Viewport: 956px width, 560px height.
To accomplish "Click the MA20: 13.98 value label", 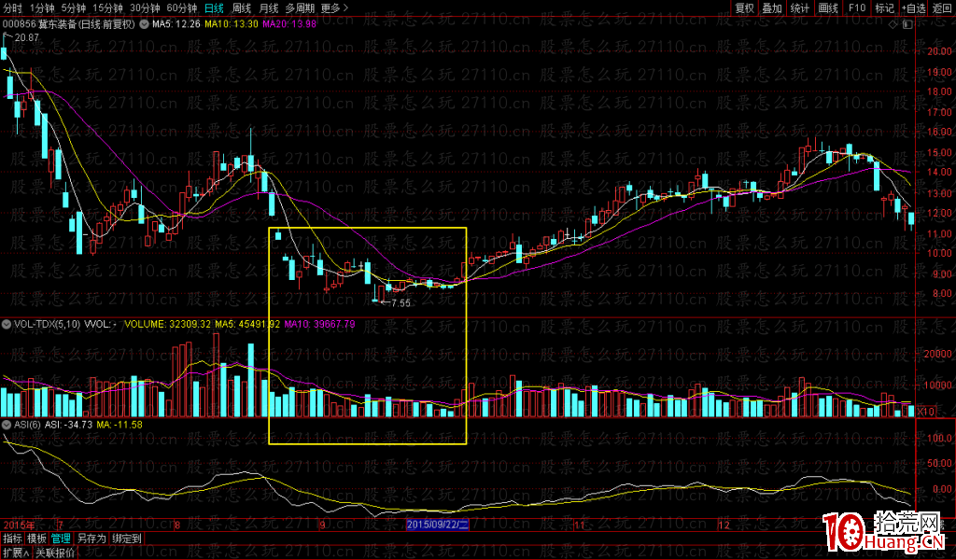I will 289,24.
